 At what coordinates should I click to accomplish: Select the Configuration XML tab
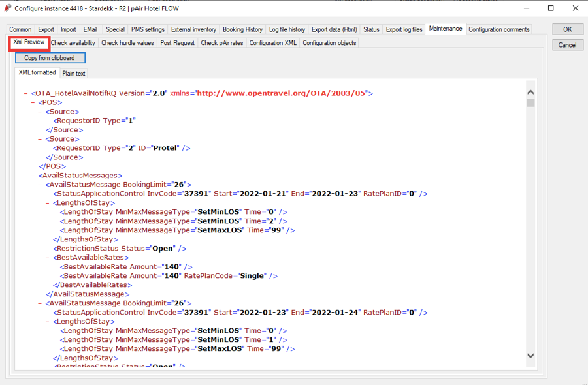[272, 43]
